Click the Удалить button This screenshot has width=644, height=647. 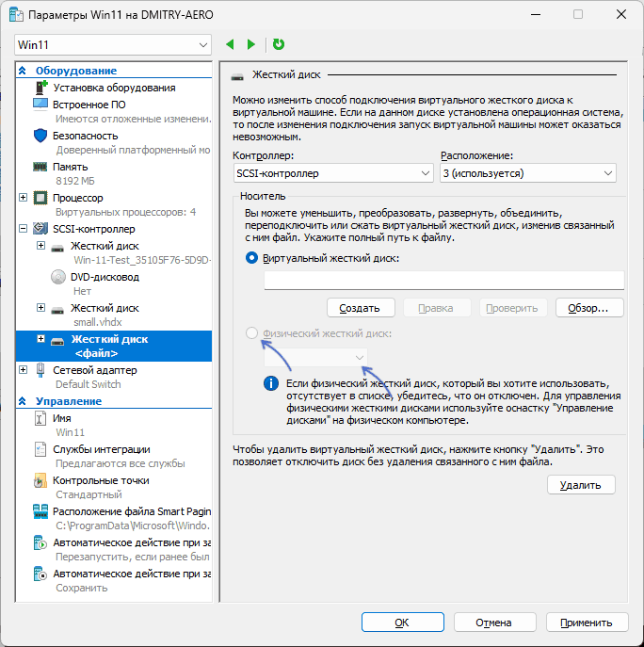(581, 485)
